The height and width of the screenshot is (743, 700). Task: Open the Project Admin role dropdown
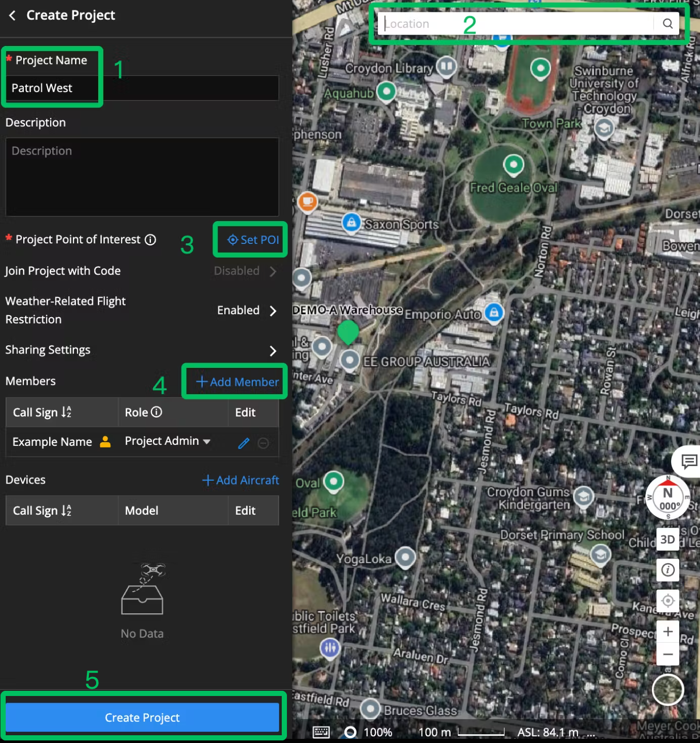168,441
